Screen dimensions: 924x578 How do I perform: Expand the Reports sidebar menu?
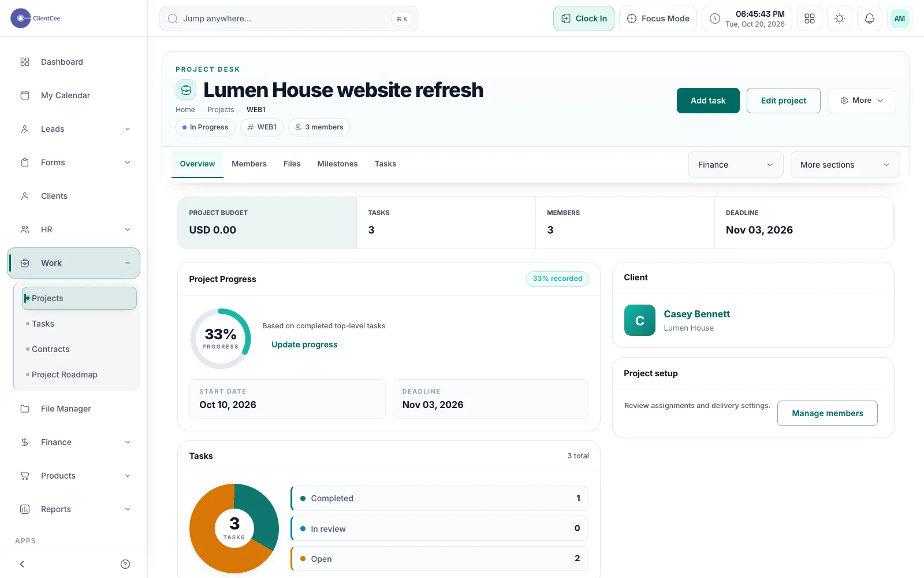click(74, 509)
